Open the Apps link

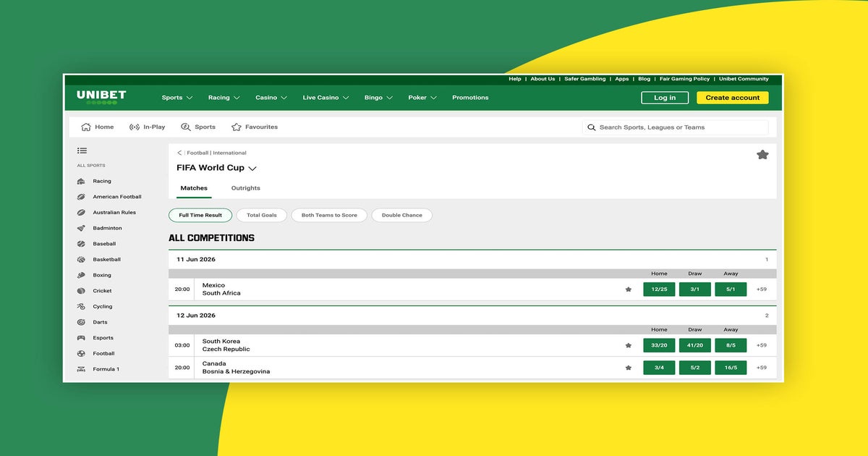click(x=622, y=79)
